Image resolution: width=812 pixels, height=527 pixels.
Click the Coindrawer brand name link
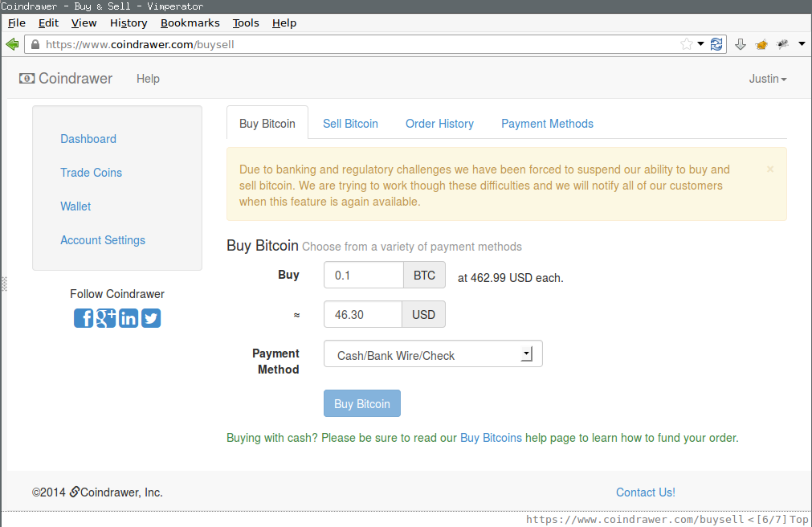pyautogui.click(x=75, y=78)
